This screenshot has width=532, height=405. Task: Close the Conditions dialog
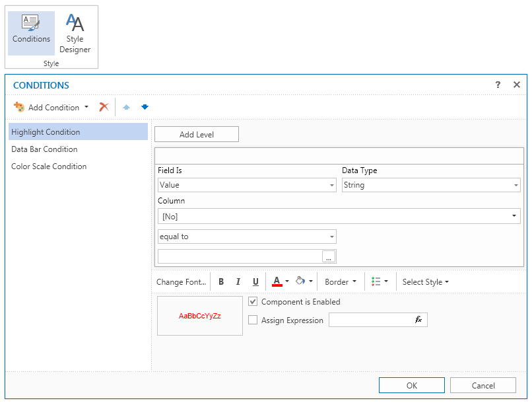tap(516, 85)
